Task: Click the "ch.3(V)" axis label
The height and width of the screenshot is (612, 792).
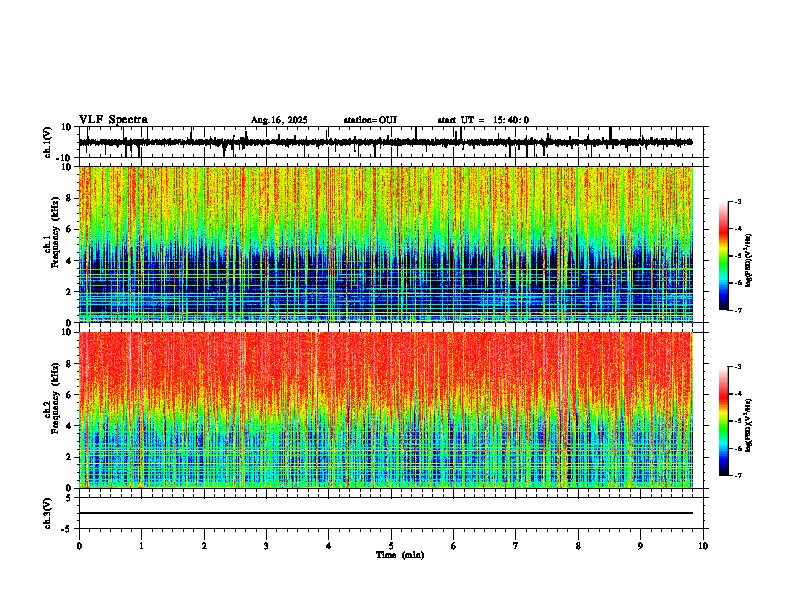Action: tap(48, 513)
